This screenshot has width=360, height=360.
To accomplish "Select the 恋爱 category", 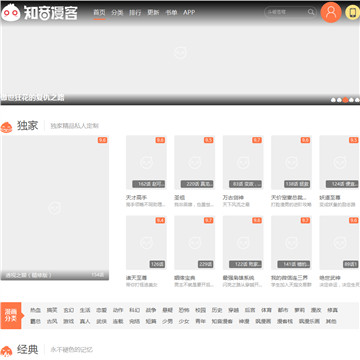I will click(101, 310).
